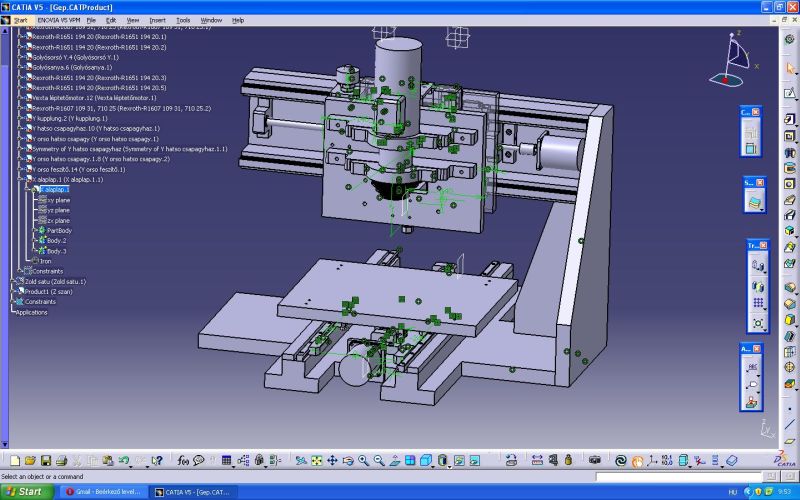Open the Tools menu

(x=183, y=20)
